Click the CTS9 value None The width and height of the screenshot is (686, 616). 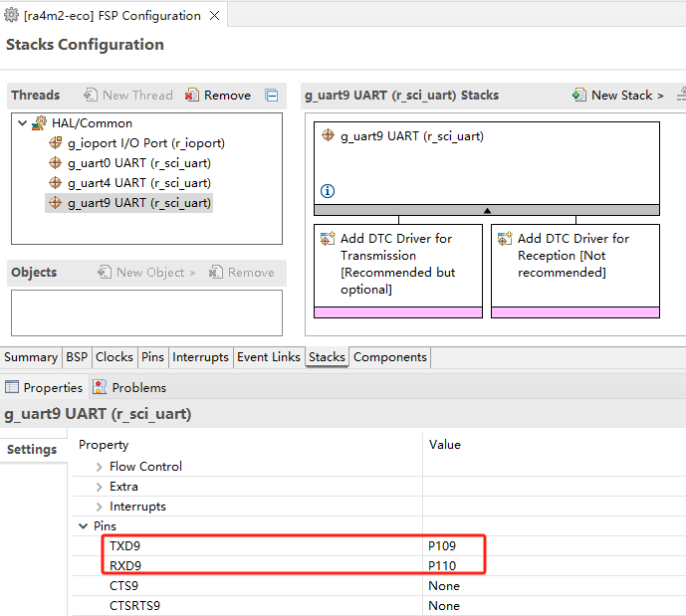(x=444, y=586)
